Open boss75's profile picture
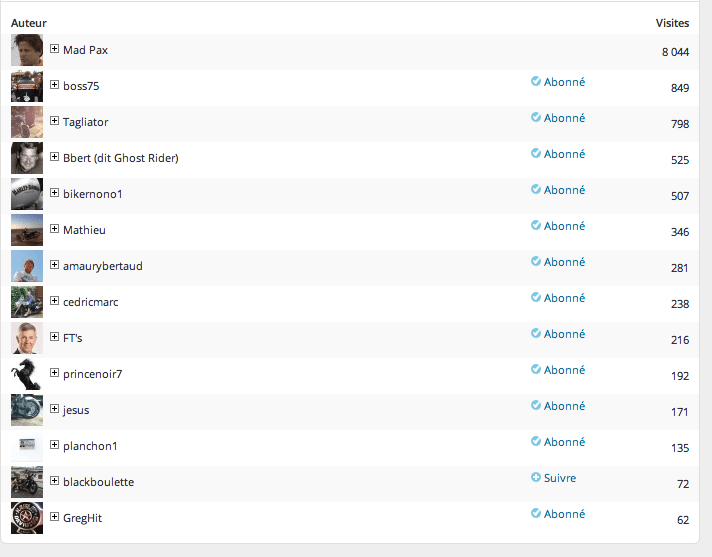This screenshot has width=712, height=557. click(27, 86)
